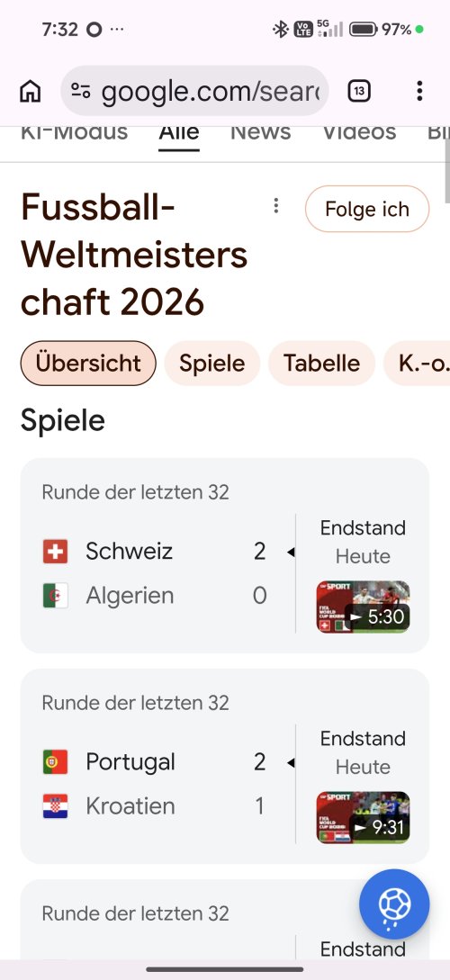The image size is (450, 980).
Task: Play the Schweiz vs Algerien highlight video
Action: pos(363,607)
